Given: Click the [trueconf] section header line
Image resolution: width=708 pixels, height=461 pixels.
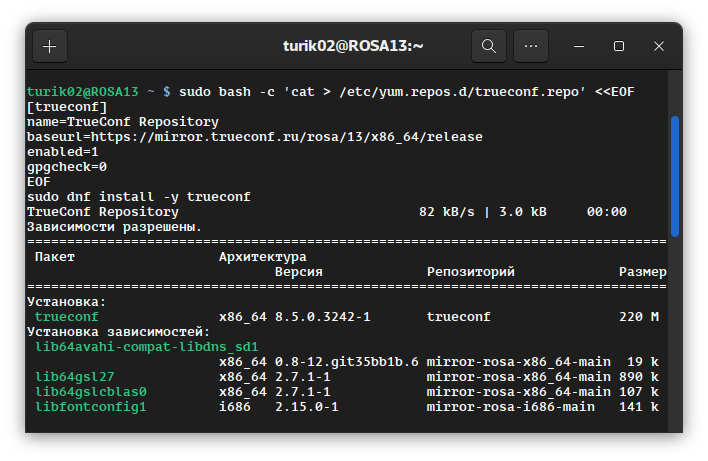Looking at the screenshot, I should pyautogui.click(x=67, y=107).
